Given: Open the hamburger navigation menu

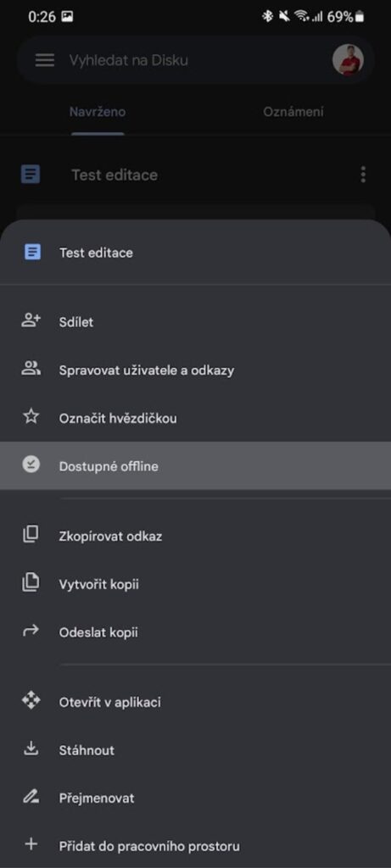Looking at the screenshot, I should coord(45,60).
